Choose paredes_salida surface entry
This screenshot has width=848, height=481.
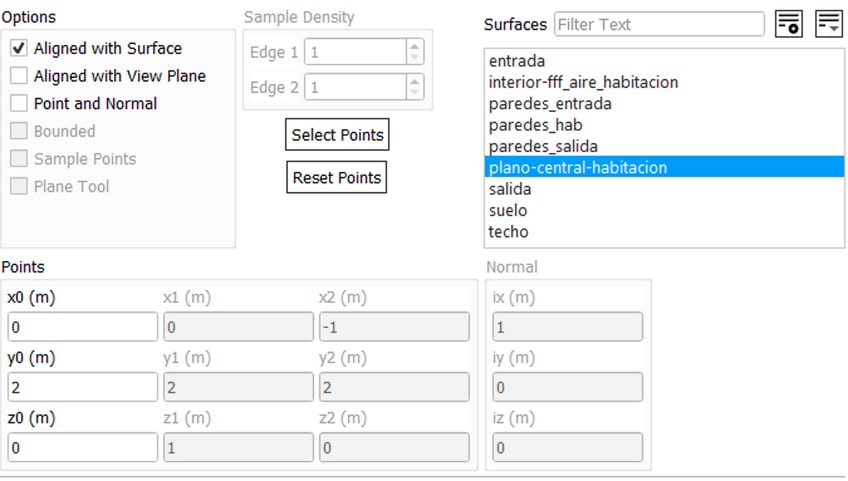[543, 146]
